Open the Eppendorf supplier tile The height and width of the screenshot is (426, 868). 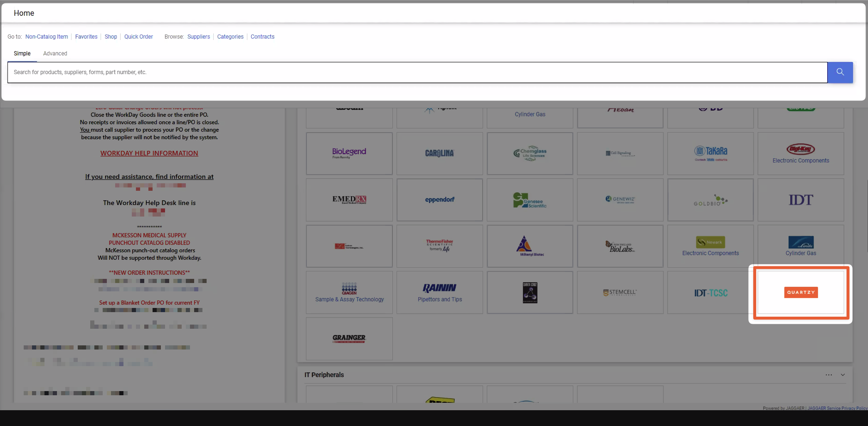coord(439,200)
